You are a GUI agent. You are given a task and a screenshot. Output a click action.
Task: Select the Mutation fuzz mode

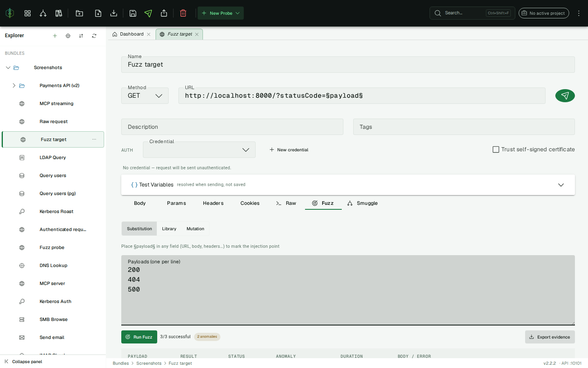[195, 229]
